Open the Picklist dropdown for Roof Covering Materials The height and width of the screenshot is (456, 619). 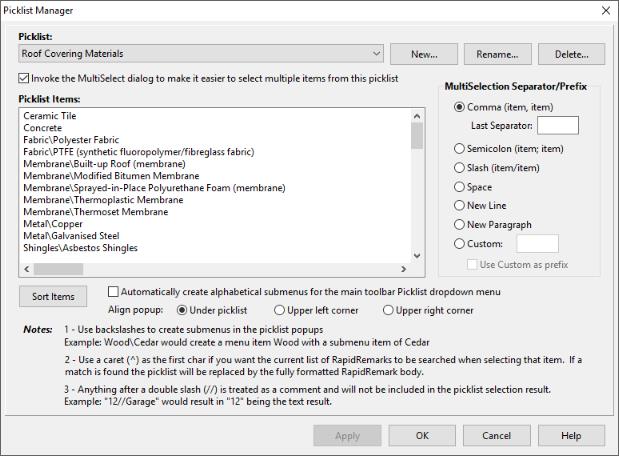pos(375,53)
